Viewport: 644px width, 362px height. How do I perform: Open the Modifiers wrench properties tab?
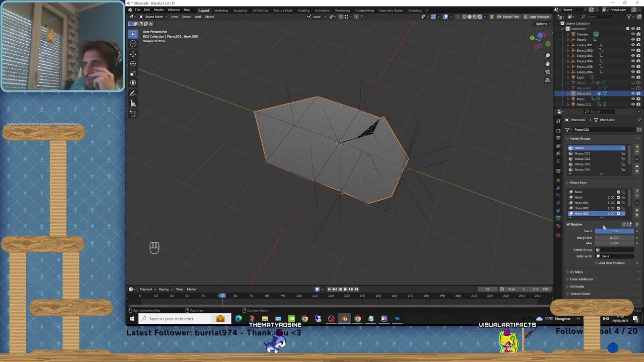pos(558,188)
